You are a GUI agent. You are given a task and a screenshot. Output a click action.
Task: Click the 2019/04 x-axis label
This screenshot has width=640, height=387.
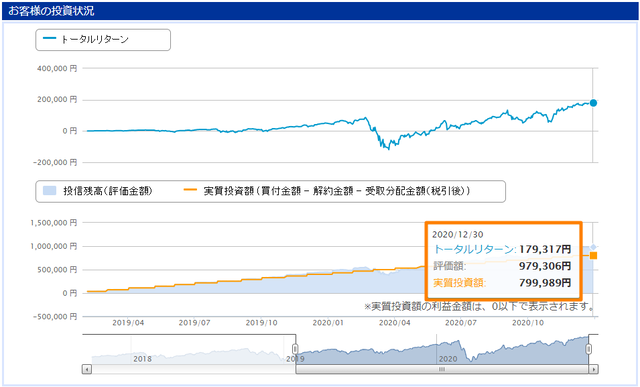click(x=128, y=323)
